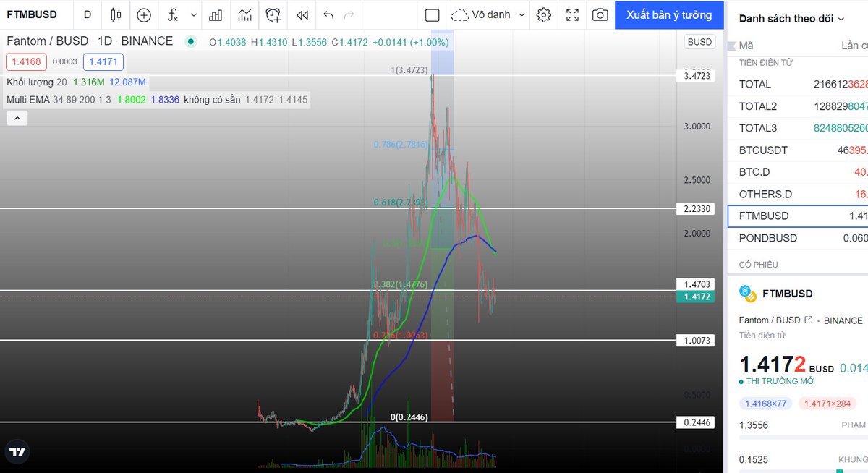Screen dimensions: 868x473
Task: Select the 0.618 Fibonacci level label
Action: (x=401, y=203)
